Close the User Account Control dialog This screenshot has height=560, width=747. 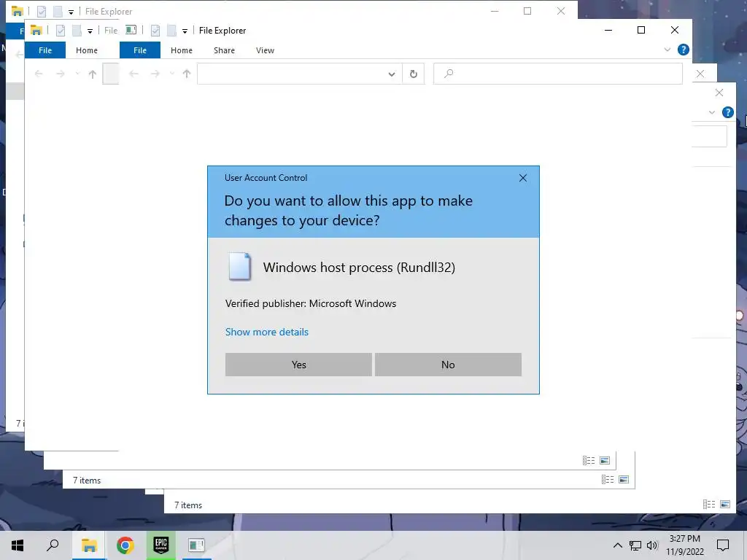tap(522, 178)
